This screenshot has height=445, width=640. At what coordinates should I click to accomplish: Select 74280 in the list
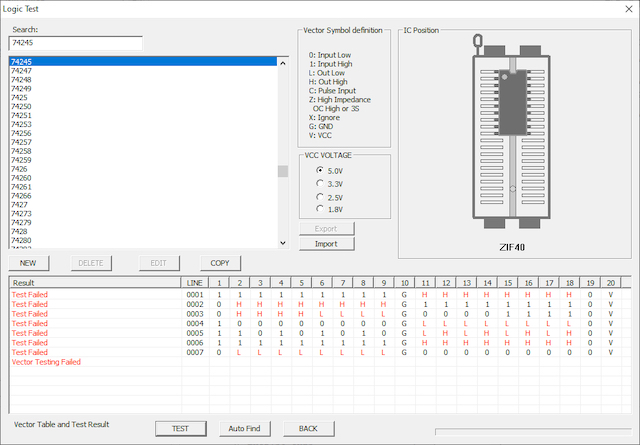(x=21, y=240)
